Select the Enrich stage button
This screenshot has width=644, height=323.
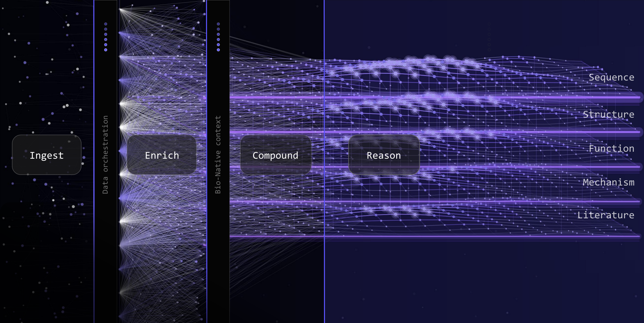coord(162,155)
